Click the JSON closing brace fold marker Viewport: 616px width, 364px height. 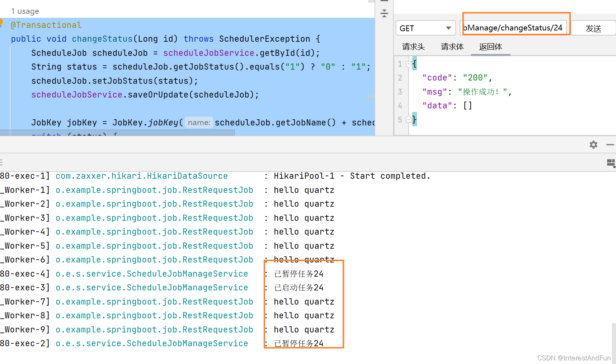coord(409,119)
